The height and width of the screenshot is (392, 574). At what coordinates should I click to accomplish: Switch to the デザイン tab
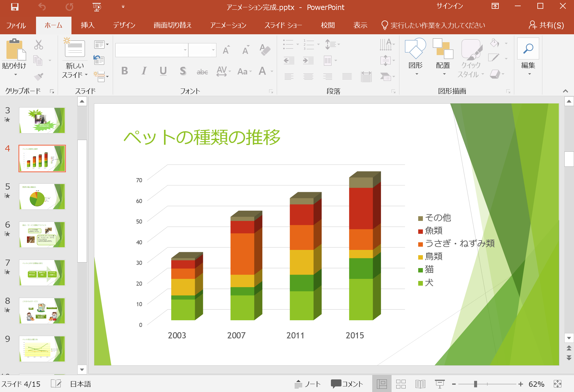click(x=124, y=25)
